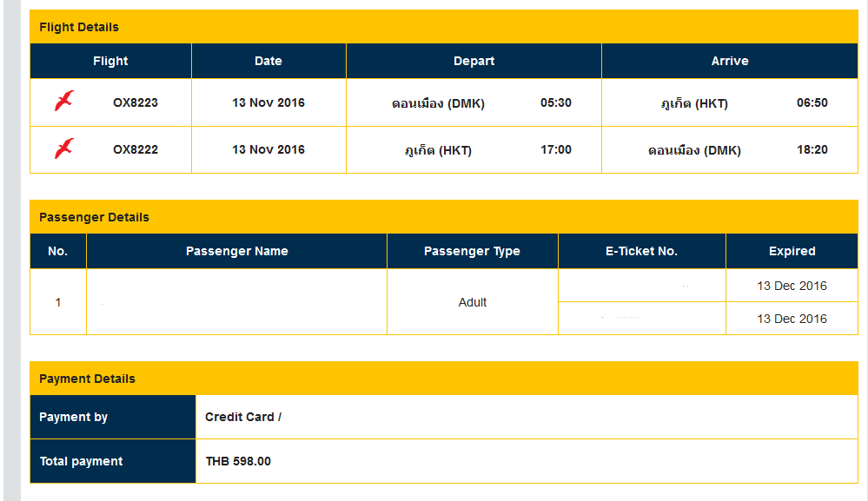Image resolution: width=868 pixels, height=501 pixels.
Task: Click the 18:20 arrival time
Action: [x=812, y=149]
